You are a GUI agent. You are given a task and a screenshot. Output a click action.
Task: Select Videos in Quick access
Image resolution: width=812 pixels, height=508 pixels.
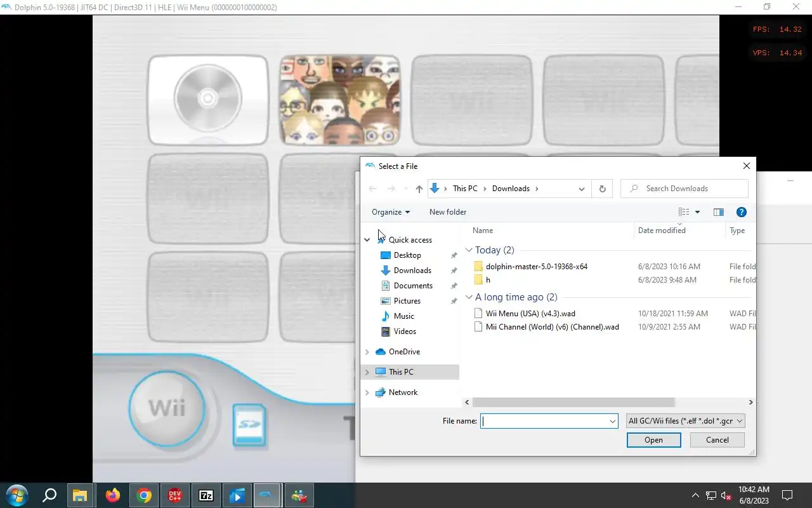405,331
